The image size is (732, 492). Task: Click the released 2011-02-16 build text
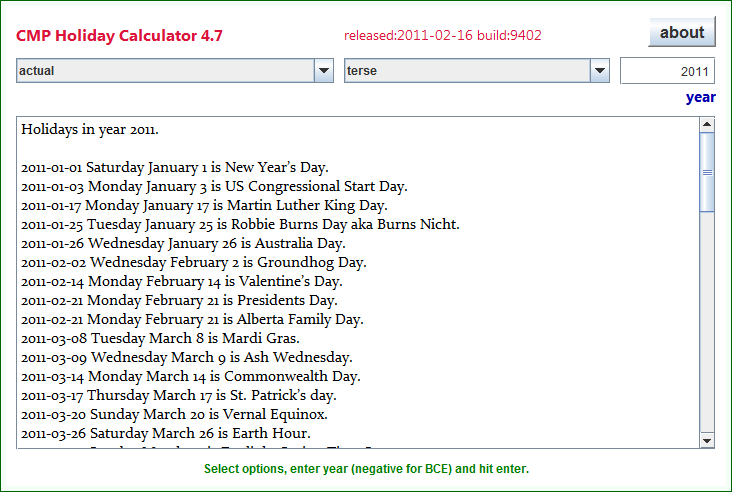(442, 36)
